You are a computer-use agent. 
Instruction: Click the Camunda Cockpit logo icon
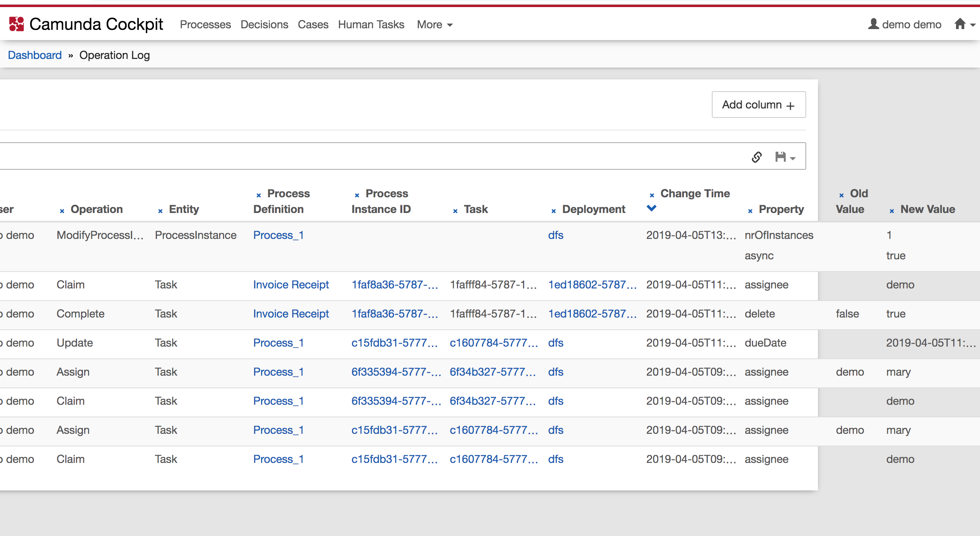click(x=17, y=24)
